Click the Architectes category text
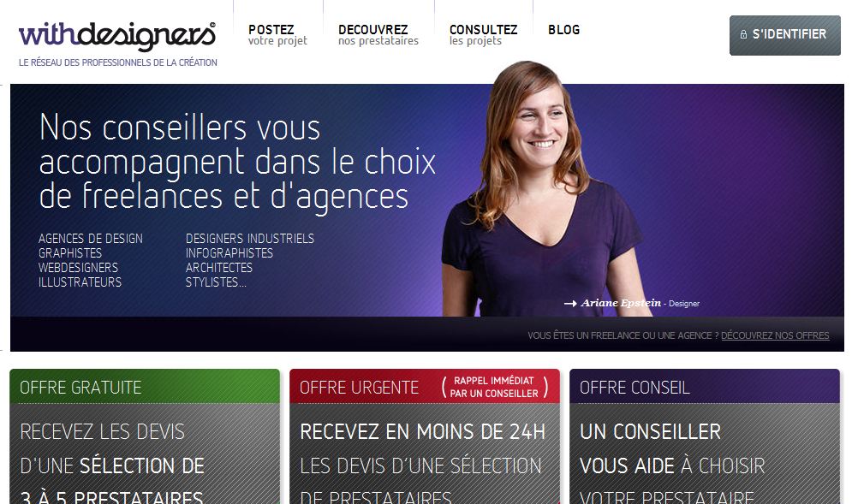Screen dimensions: 852x504 coord(219,268)
